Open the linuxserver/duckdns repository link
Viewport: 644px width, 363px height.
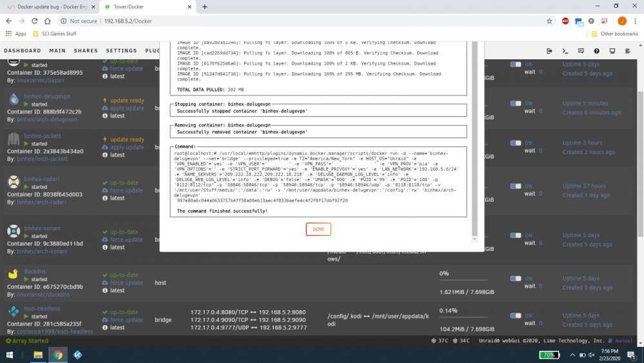tap(43, 295)
